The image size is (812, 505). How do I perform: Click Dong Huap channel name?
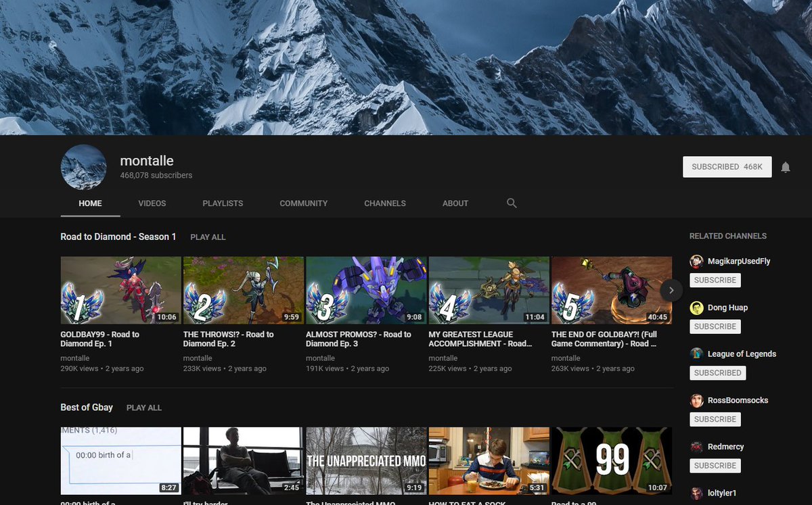pyautogui.click(x=727, y=308)
